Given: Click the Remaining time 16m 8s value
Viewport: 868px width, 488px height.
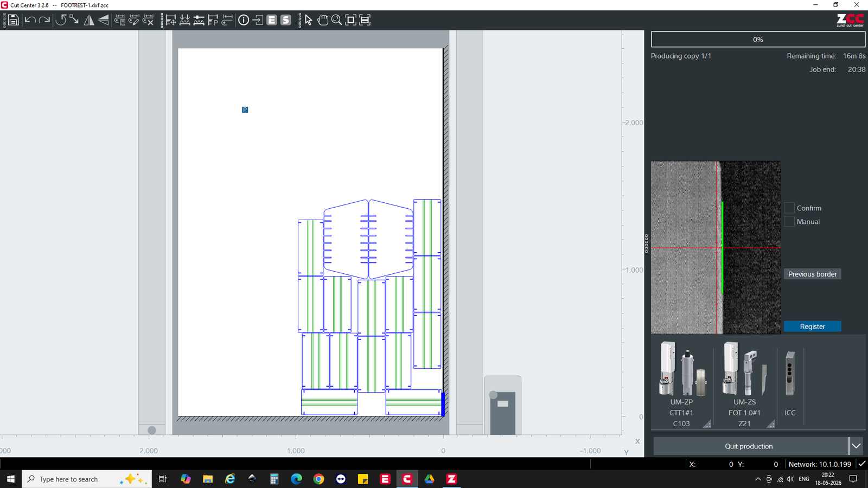Looking at the screenshot, I should tap(854, 56).
